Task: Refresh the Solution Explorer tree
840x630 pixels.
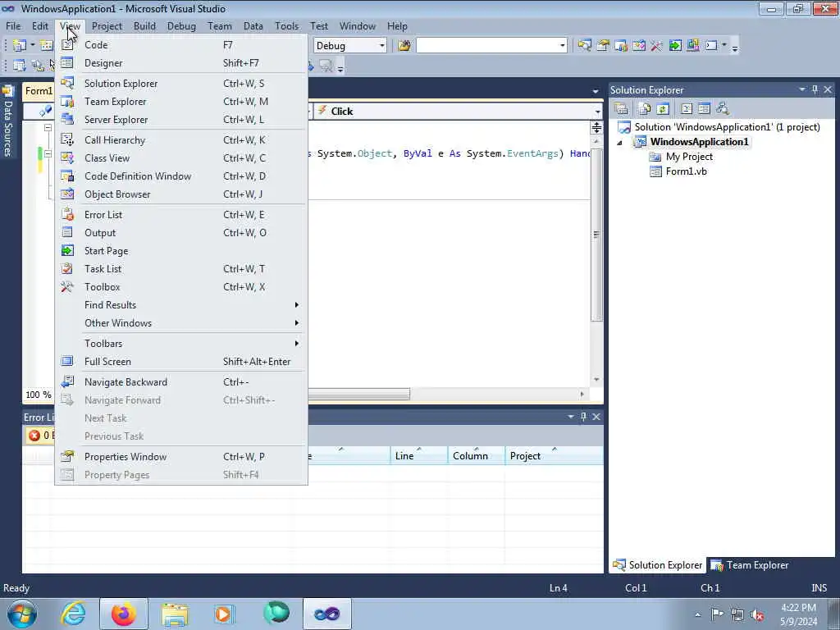Action: (663, 109)
